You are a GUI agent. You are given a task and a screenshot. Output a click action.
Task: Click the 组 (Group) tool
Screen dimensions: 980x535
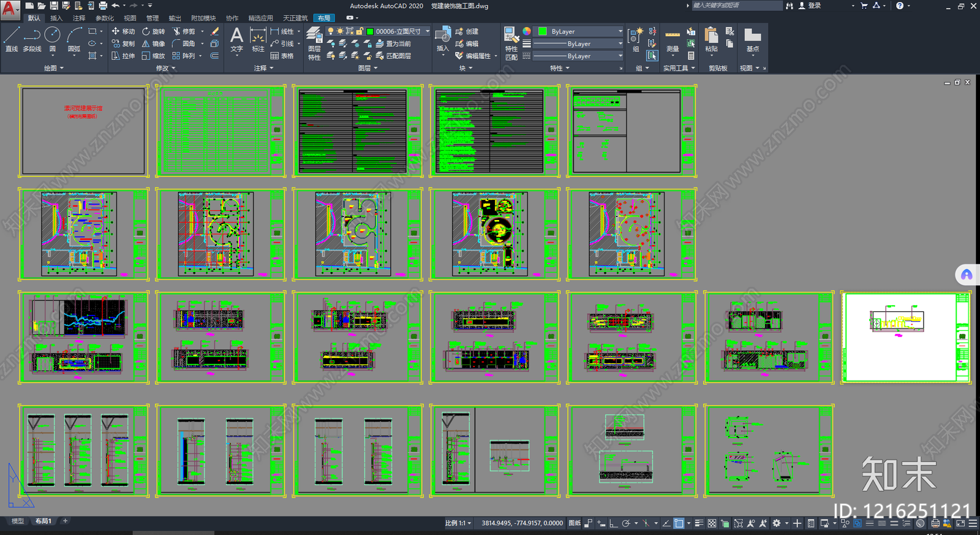click(636, 39)
